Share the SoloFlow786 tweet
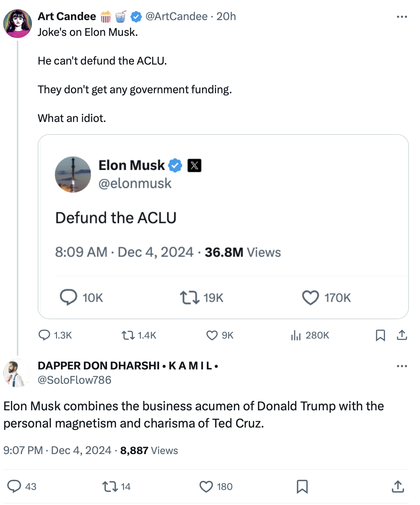This screenshot has width=420, height=505. pos(398,487)
